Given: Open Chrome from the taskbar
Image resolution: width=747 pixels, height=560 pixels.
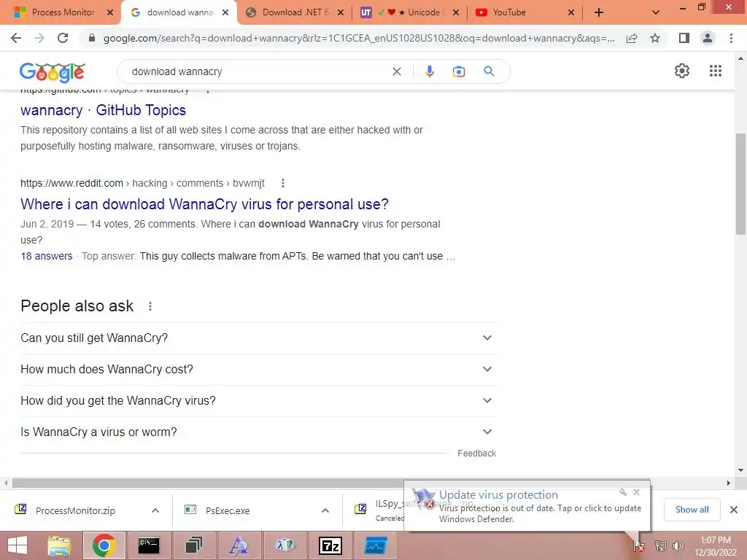Looking at the screenshot, I should (104, 545).
